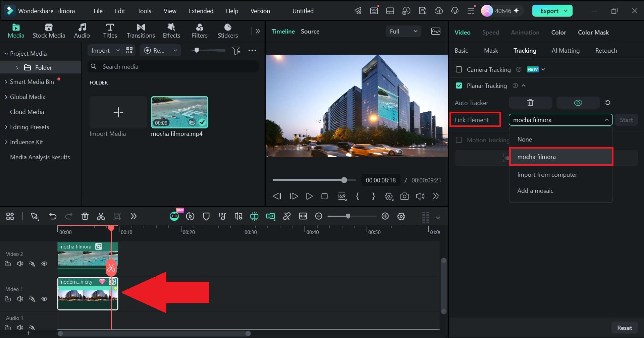
Task: Delete selected clip with timeline trash icon
Action: click(85, 217)
